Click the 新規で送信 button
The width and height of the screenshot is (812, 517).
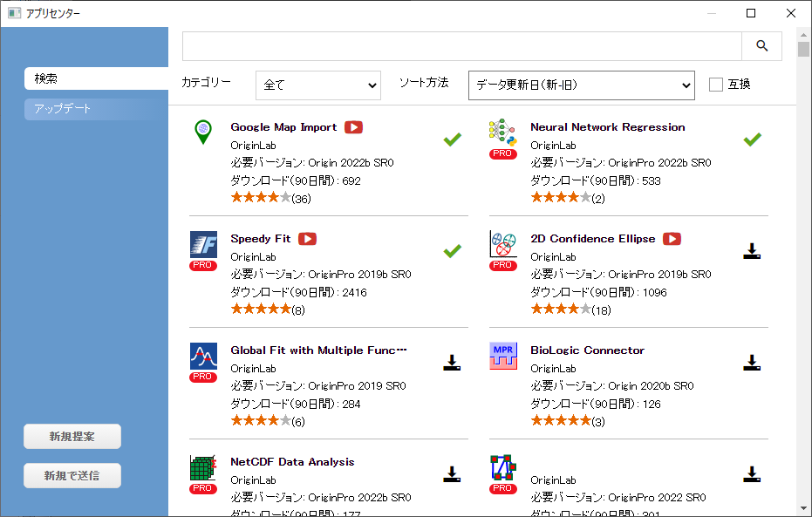[x=72, y=476]
